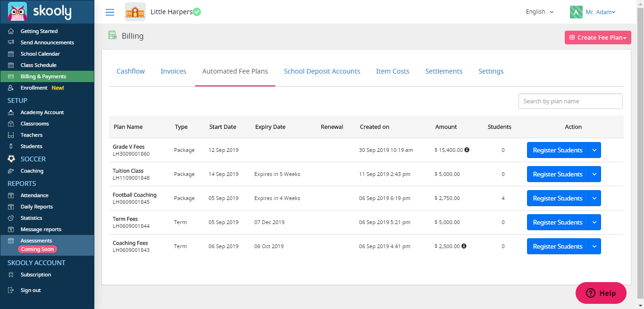Click the 07 Dec 2019 expiry date
The width and height of the screenshot is (644, 309).
pyautogui.click(x=269, y=222)
